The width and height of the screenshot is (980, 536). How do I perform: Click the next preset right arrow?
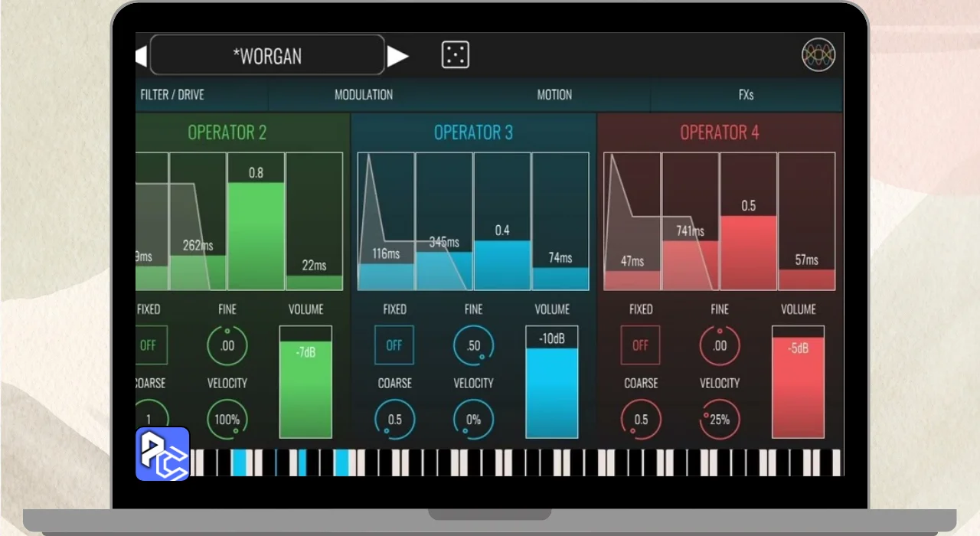397,56
